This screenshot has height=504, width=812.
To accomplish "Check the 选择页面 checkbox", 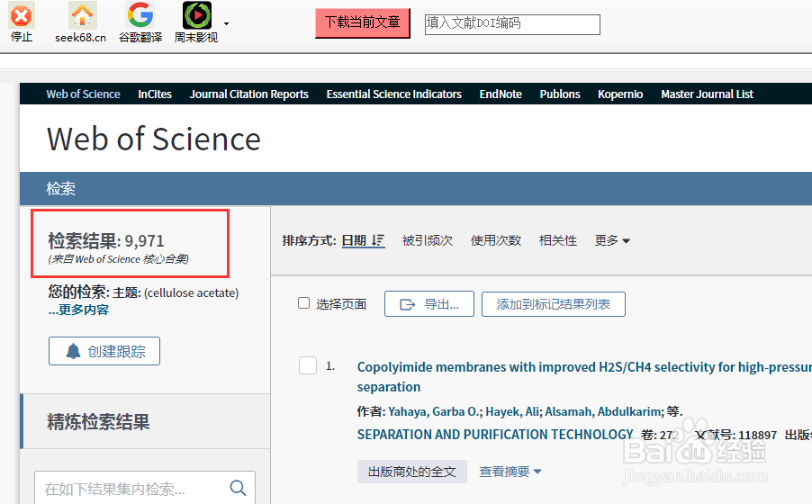I will point(304,303).
